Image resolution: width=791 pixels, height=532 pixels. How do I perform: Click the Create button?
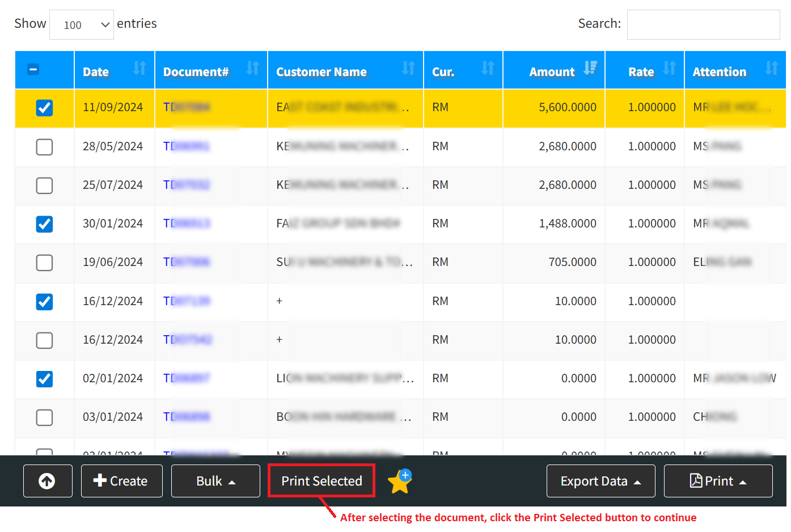click(121, 481)
